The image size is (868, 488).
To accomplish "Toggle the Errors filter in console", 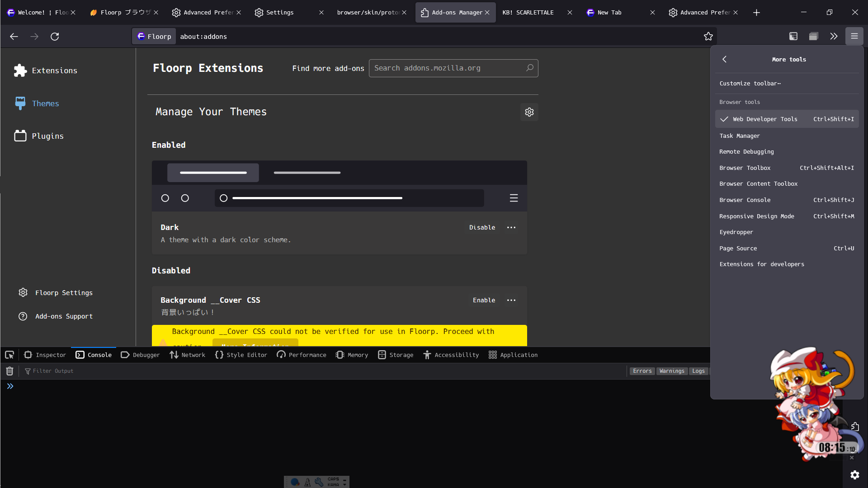I will pyautogui.click(x=642, y=371).
